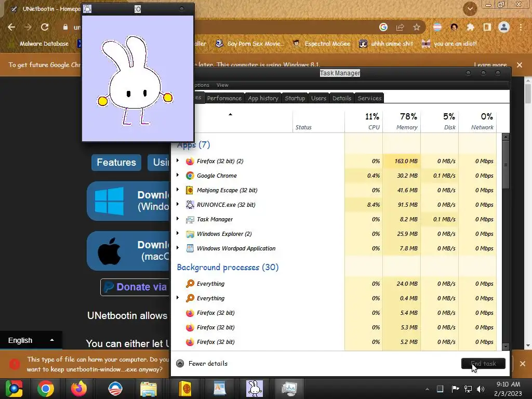Dismiss the Chrome update info bar
The height and width of the screenshot is (399, 532).
click(x=520, y=65)
